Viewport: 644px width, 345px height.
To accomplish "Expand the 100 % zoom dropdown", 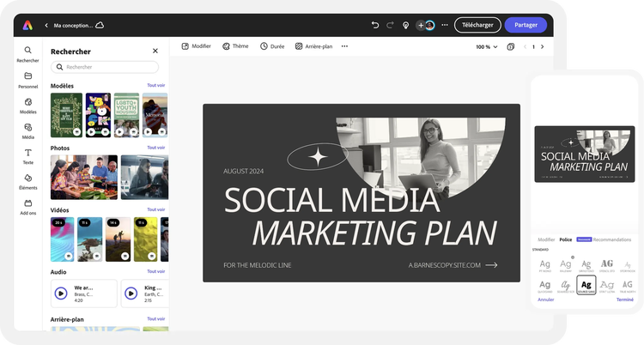I will pyautogui.click(x=487, y=46).
